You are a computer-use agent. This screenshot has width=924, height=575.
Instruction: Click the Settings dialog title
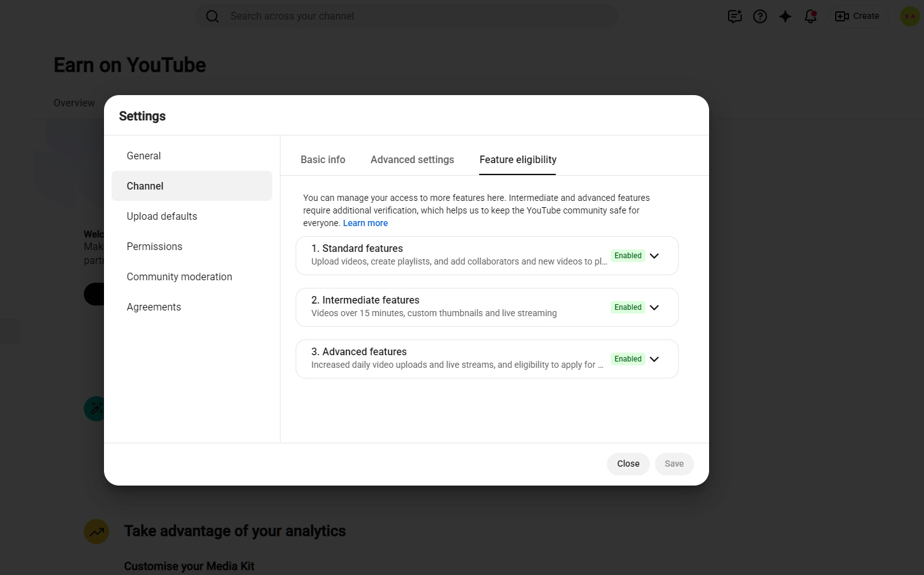pos(142,116)
